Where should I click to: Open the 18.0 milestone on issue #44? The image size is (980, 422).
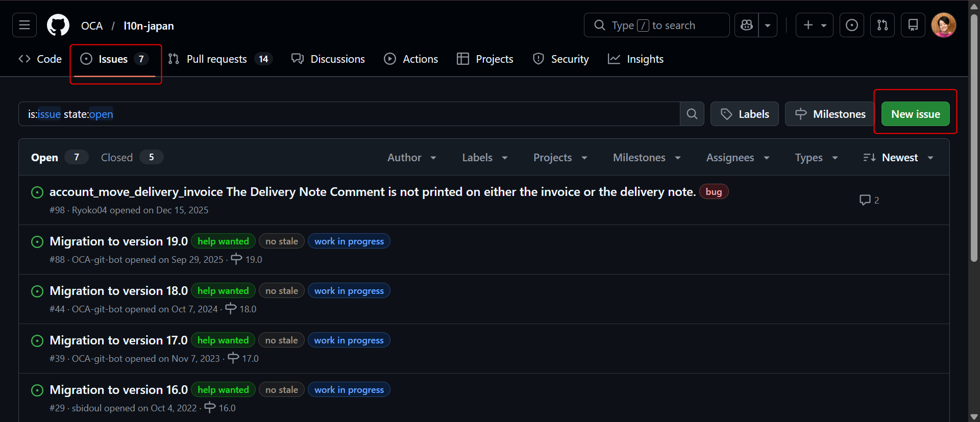click(241, 309)
